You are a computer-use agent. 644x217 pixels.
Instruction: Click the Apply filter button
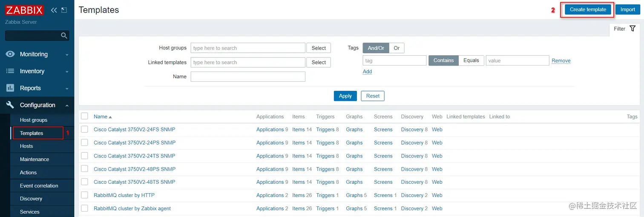(345, 96)
